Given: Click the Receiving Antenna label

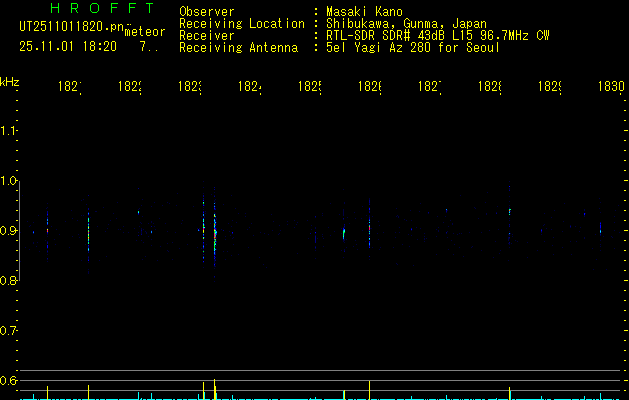Looking at the screenshot, I should (x=238, y=48).
